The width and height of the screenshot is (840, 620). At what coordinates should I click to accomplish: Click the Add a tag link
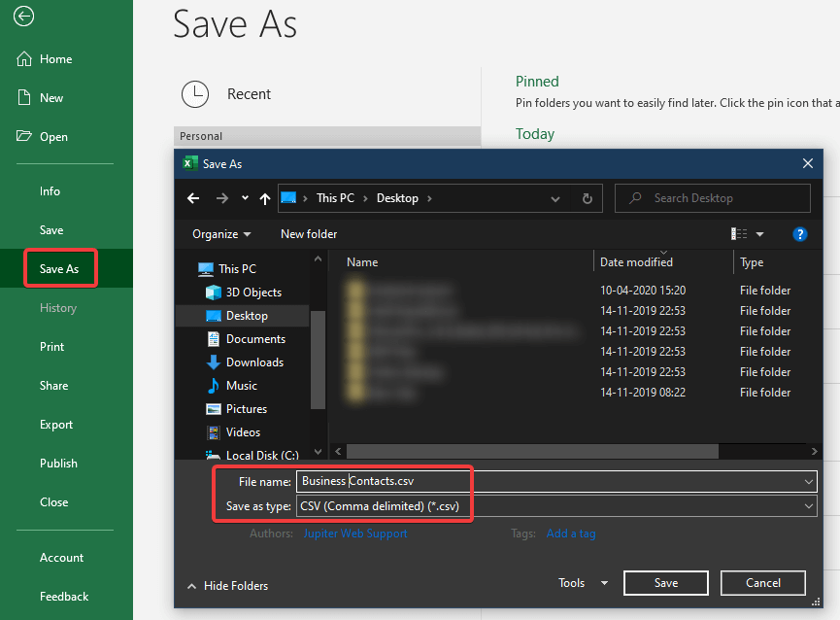coord(571,533)
